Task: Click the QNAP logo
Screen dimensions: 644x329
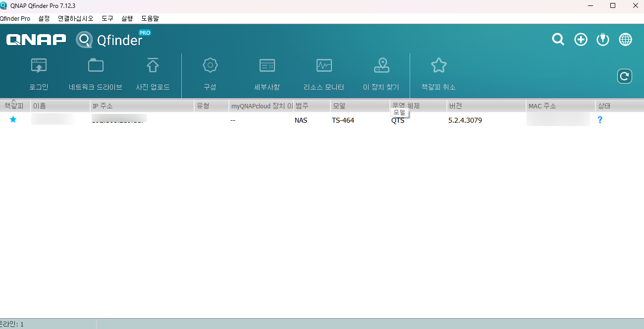Action: (36, 40)
